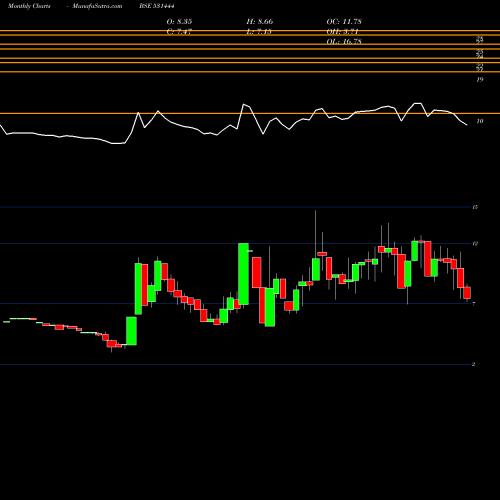Click the "19" upper axis label
The width and height of the screenshot is (500, 500).
pos(480,79)
